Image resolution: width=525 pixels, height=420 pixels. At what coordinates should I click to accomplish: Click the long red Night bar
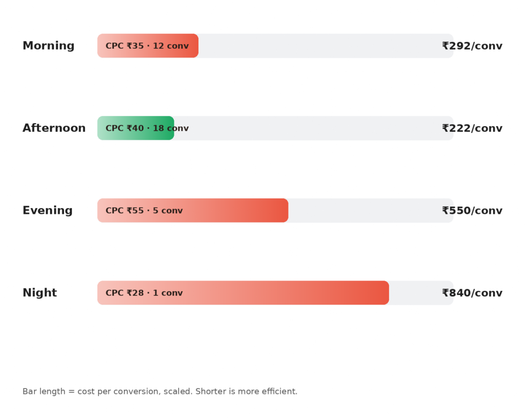(x=243, y=293)
